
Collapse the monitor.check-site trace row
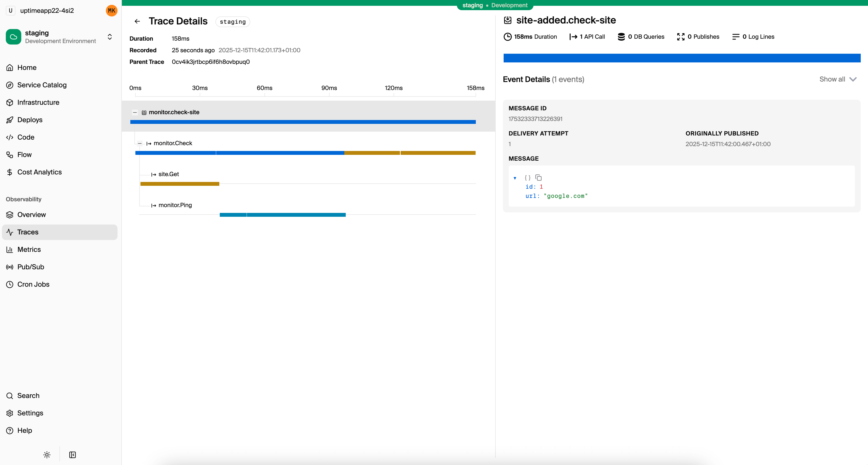point(135,112)
